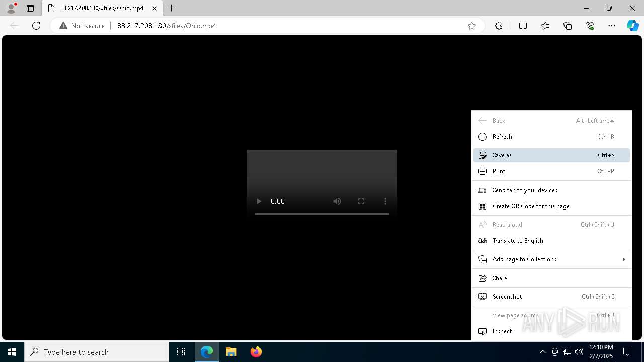The image size is (644, 362).
Task: Open the clock showing 12:10 PM
Action: (601, 352)
